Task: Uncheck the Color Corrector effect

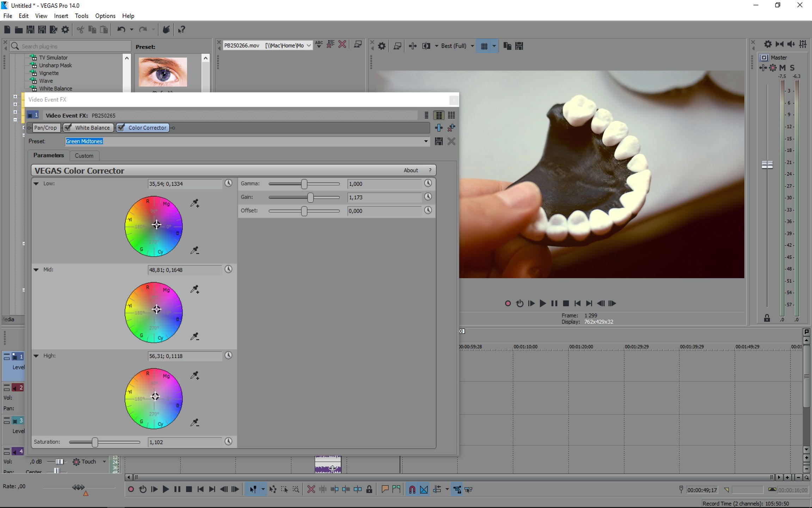Action: (121, 128)
